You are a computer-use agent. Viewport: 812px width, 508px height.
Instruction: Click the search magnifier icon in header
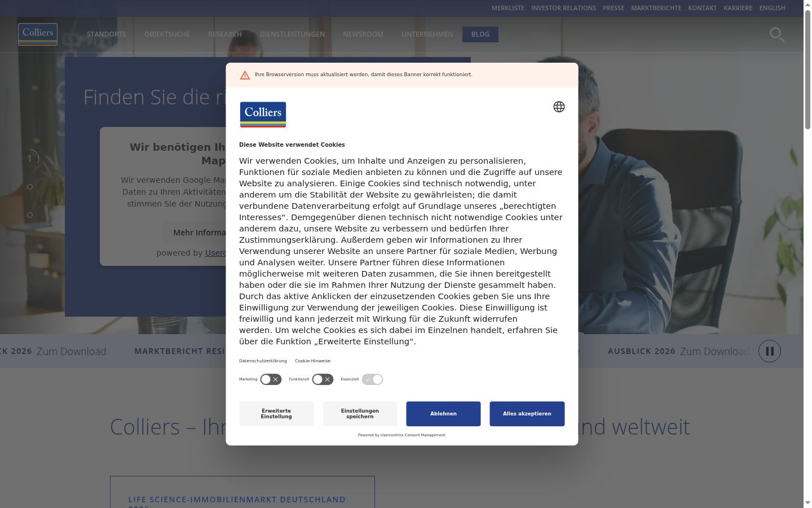point(777,34)
